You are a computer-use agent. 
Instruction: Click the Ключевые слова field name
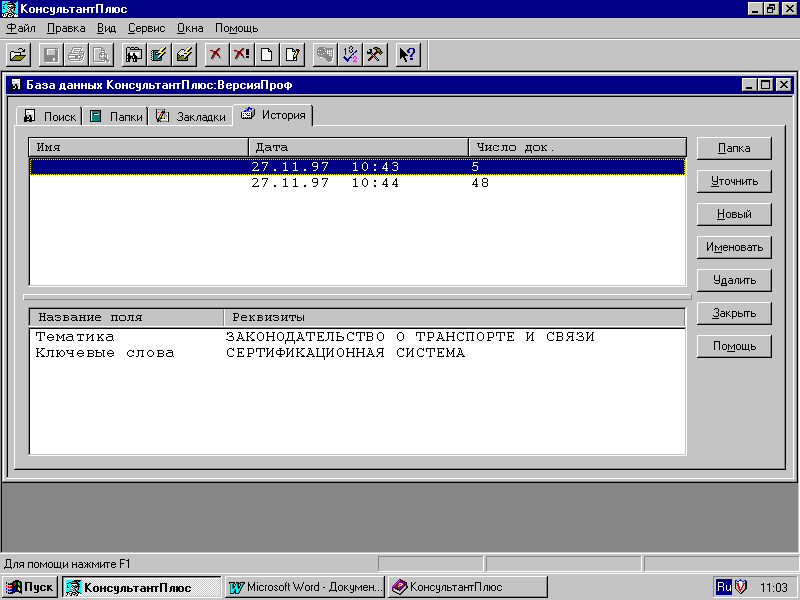(105, 353)
